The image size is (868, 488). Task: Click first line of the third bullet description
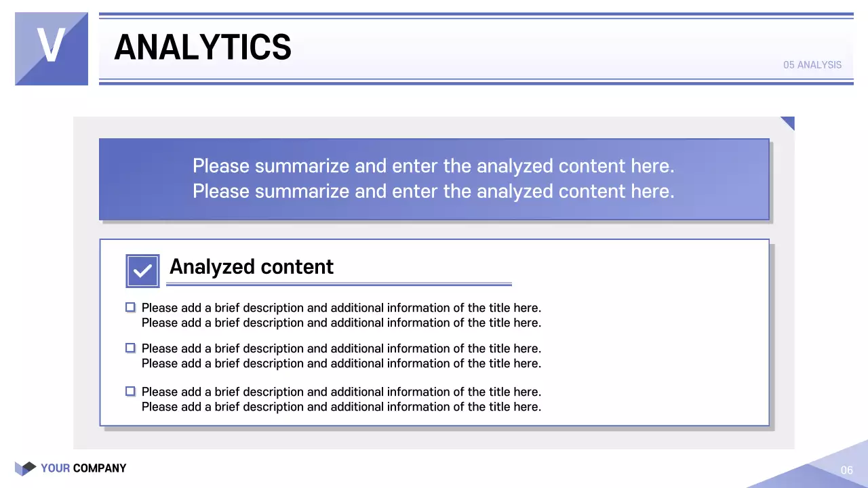click(x=341, y=392)
